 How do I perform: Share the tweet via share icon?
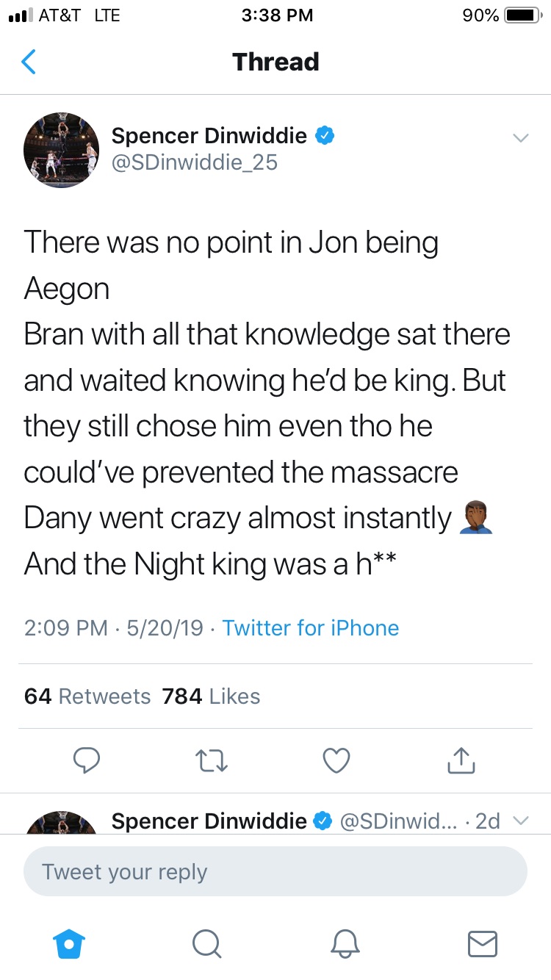pos(461,760)
